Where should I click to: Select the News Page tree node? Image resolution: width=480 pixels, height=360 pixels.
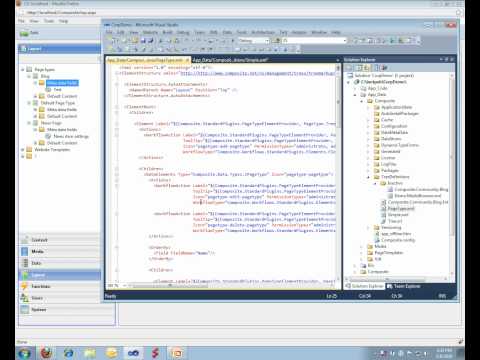point(51,123)
